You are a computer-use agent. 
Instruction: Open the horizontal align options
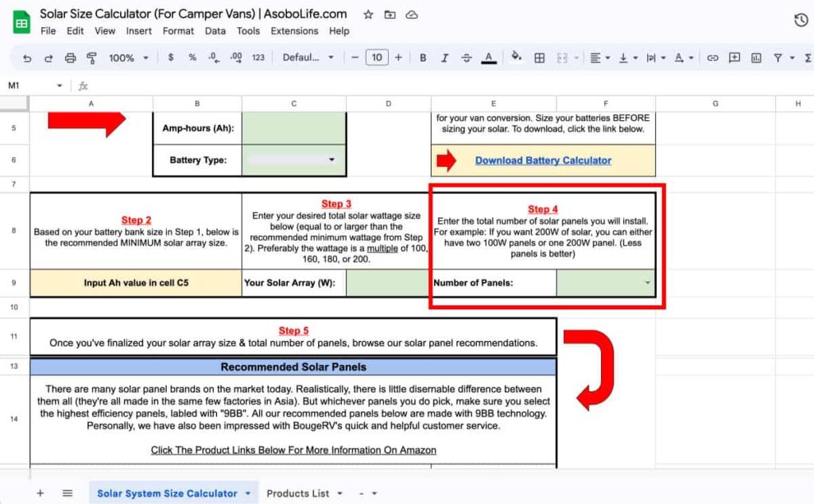[599, 58]
